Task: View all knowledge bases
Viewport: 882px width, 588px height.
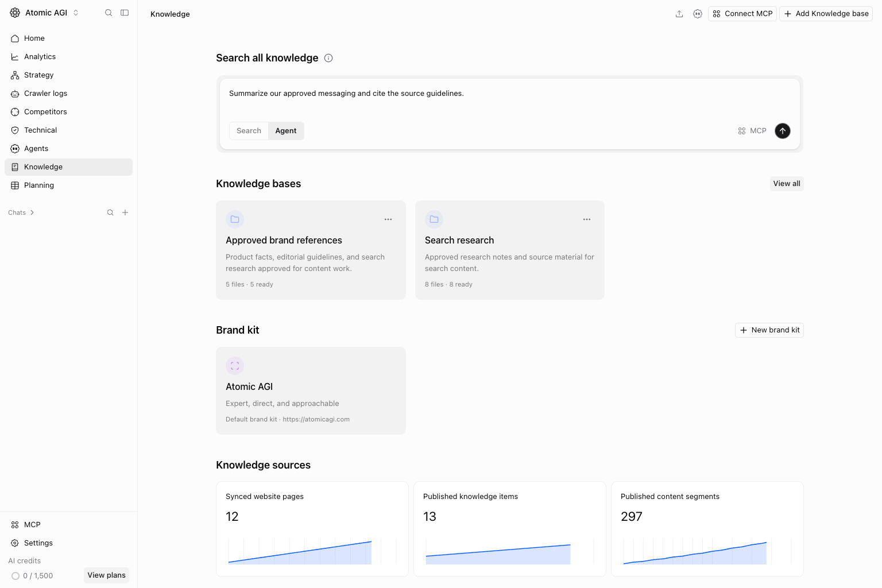Action: tap(787, 184)
